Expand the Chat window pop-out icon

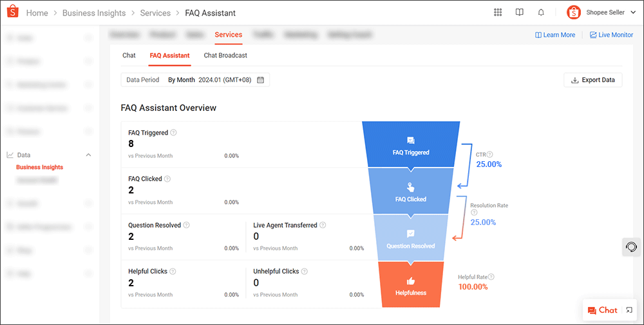(629, 310)
